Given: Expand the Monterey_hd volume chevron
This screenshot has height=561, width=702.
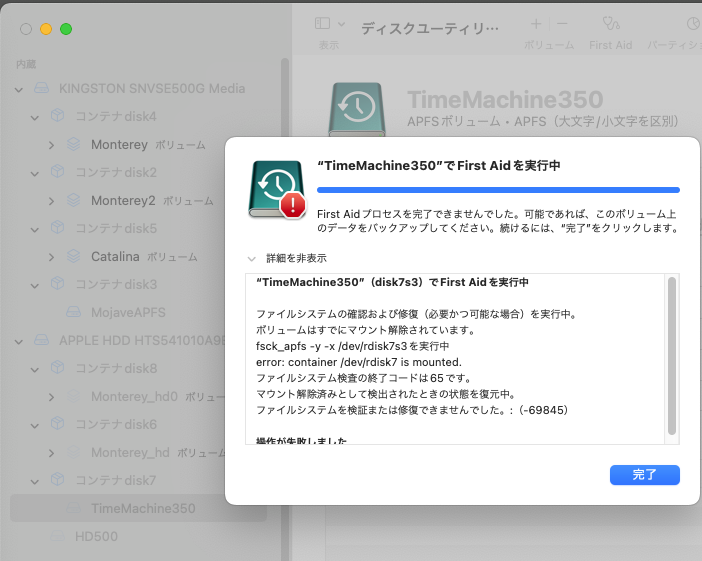Looking at the screenshot, I should tap(51, 454).
